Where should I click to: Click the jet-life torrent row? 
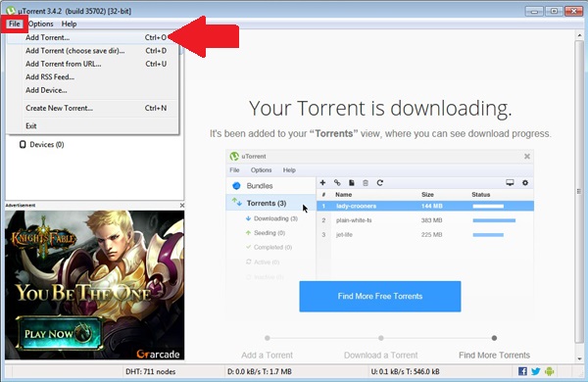425,235
